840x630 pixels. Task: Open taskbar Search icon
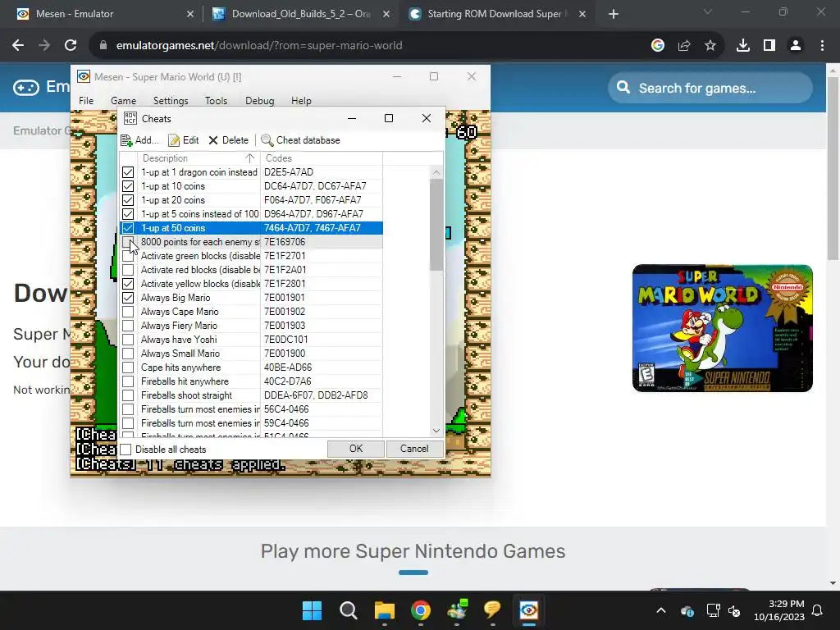(348, 610)
